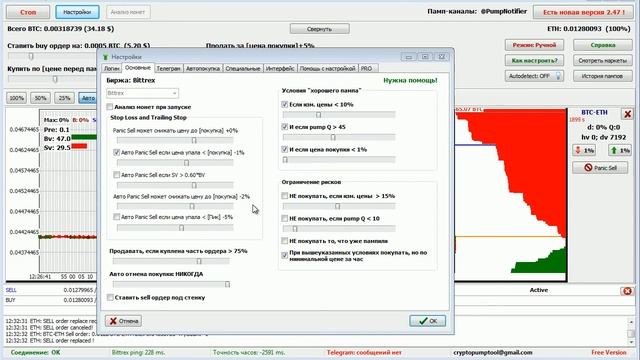Click the red X icon in Active row

[627, 291]
